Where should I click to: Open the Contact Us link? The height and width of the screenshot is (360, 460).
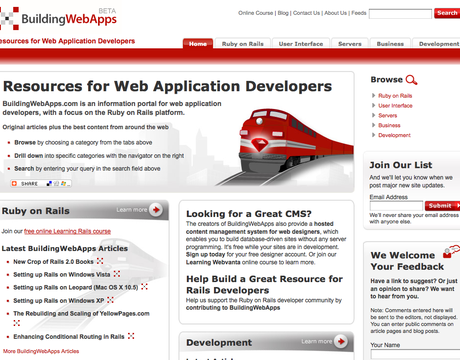306,13
